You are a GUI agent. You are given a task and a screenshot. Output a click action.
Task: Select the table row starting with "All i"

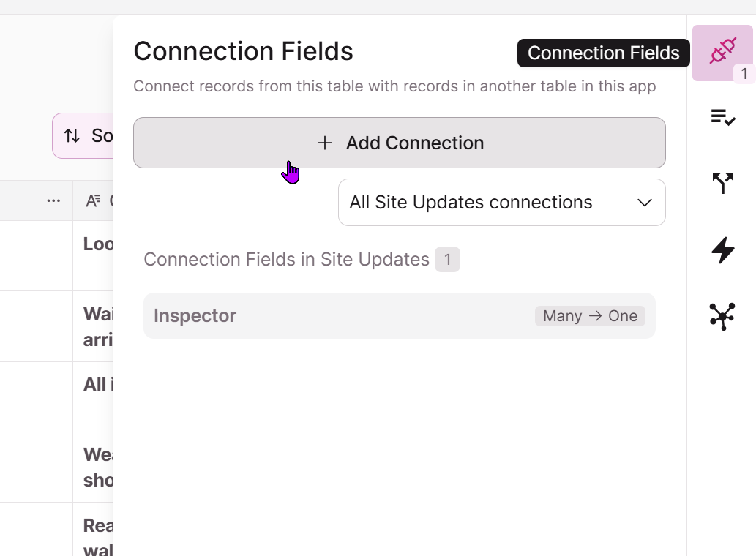56,397
